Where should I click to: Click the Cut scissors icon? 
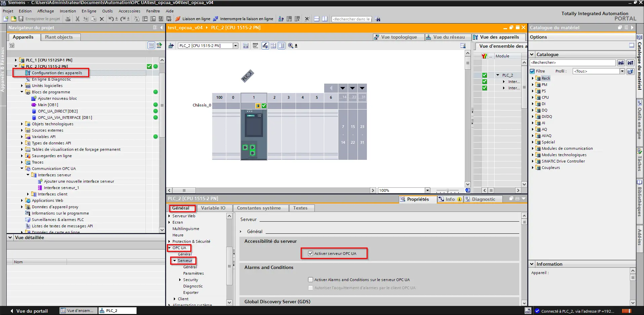[x=78, y=19]
